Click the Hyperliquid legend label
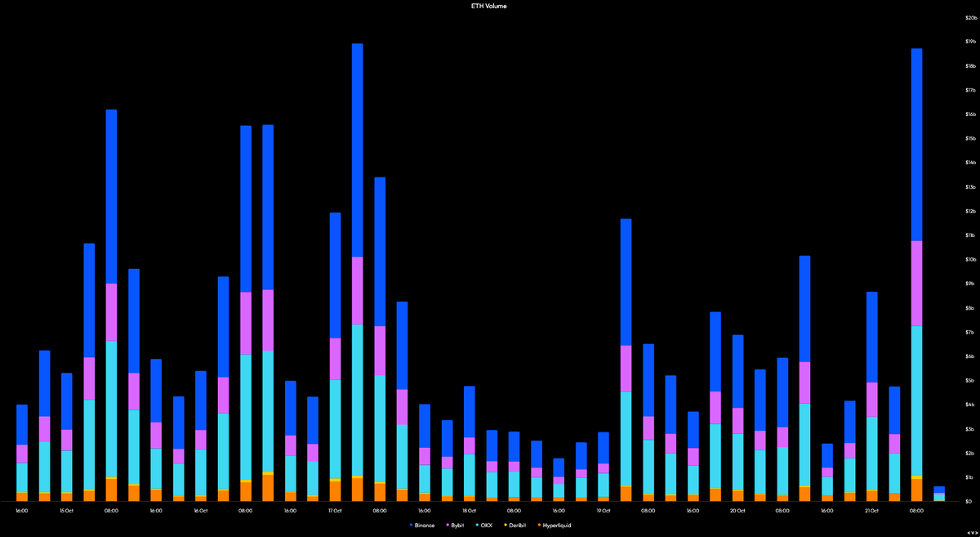 (x=556, y=526)
